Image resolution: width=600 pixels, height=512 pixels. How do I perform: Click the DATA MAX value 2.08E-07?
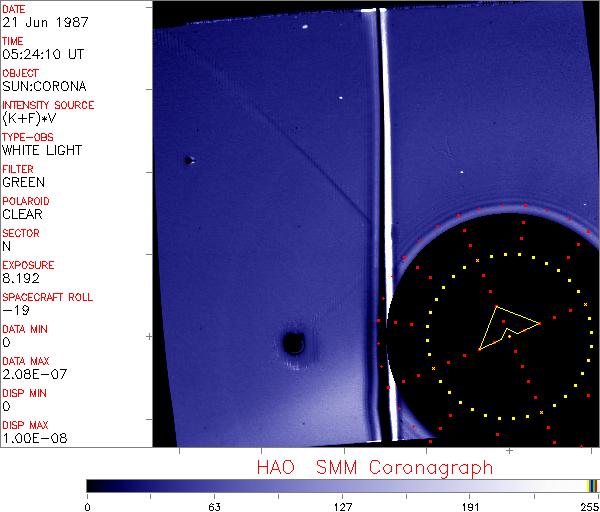coord(31,374)
